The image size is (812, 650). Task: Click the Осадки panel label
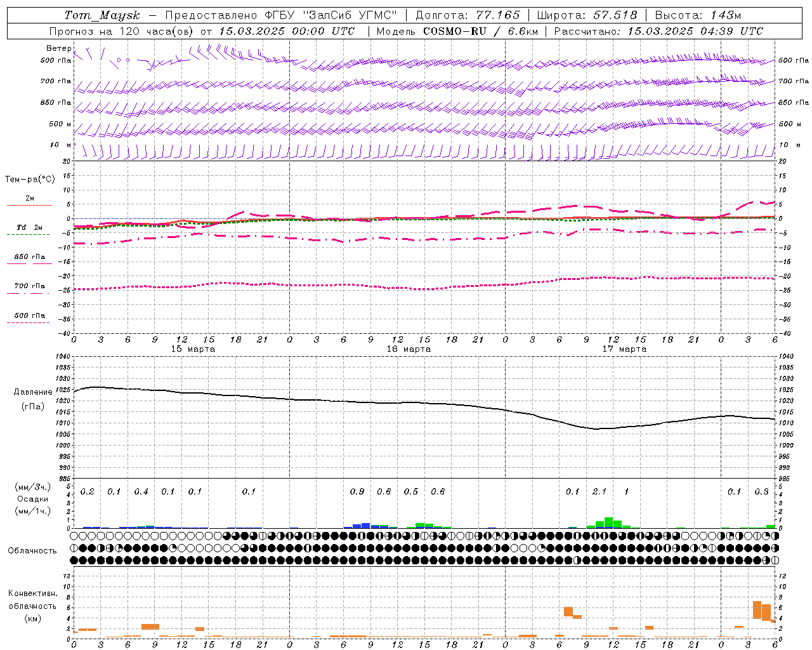coord(33,499)
